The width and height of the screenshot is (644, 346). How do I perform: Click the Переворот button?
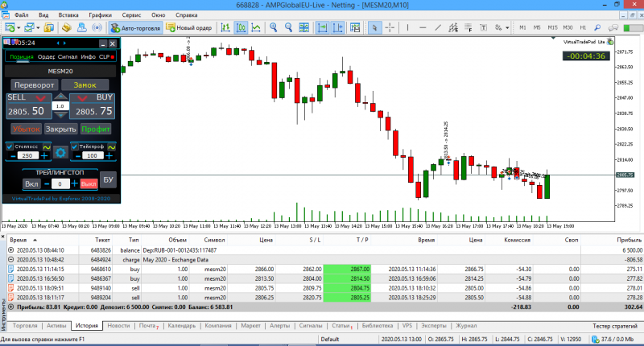point(34,85)
